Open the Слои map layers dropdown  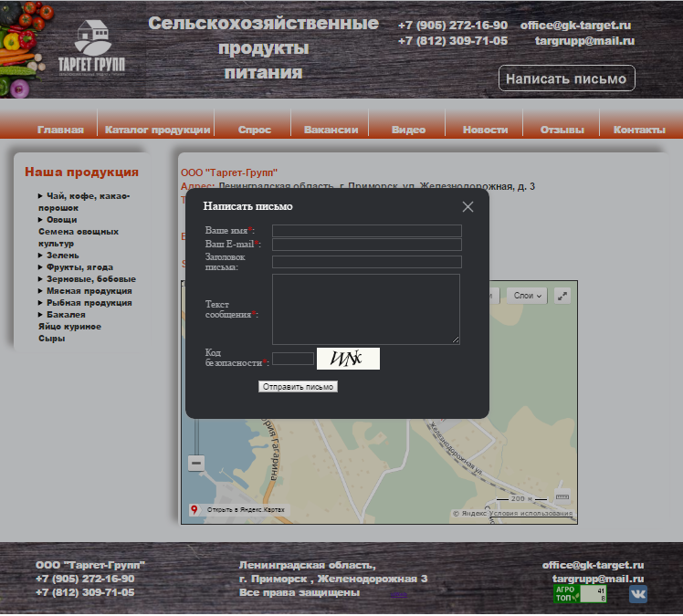(527, 296)
